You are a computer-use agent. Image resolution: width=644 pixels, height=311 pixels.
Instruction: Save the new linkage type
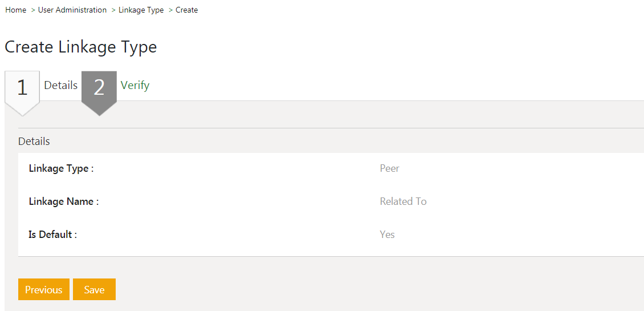coord(94,289)
